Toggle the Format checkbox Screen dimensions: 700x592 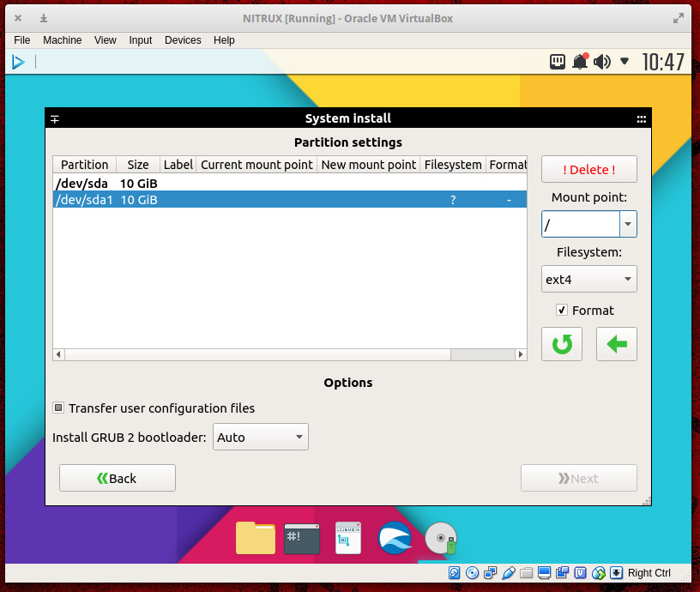(x=562, y=311)
